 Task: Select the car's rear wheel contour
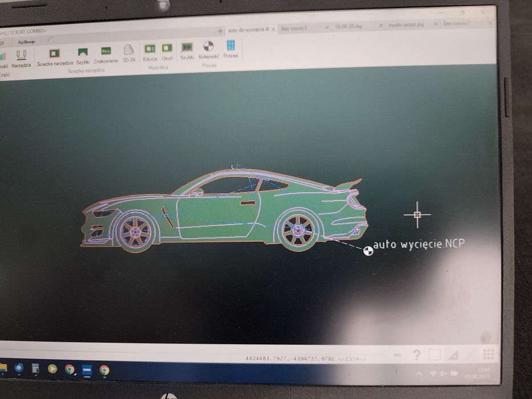299,230
